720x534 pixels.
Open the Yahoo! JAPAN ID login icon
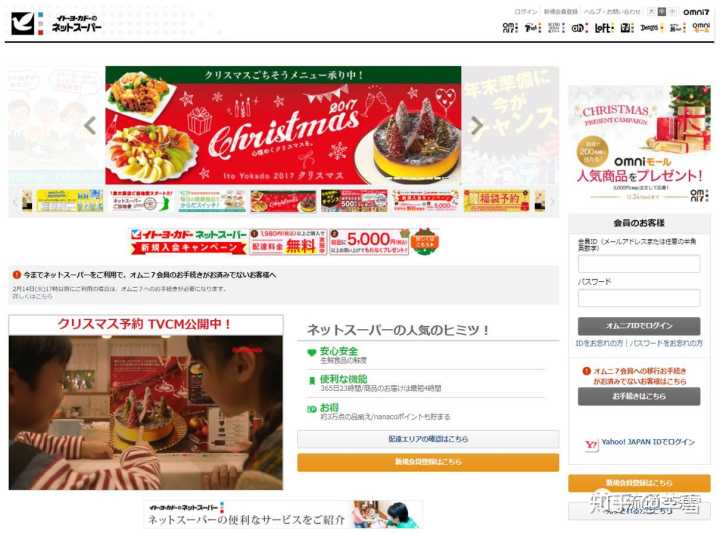tap(591, 444)
